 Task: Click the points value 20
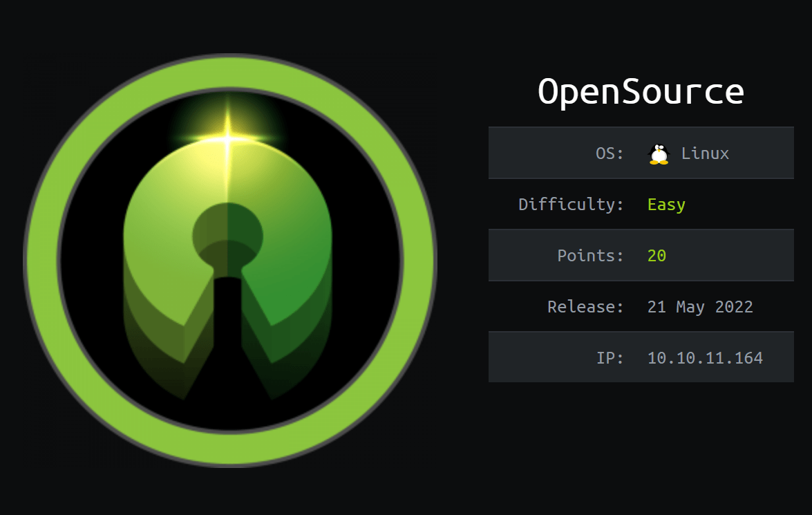pyautogui.click(x=657, y=256)
